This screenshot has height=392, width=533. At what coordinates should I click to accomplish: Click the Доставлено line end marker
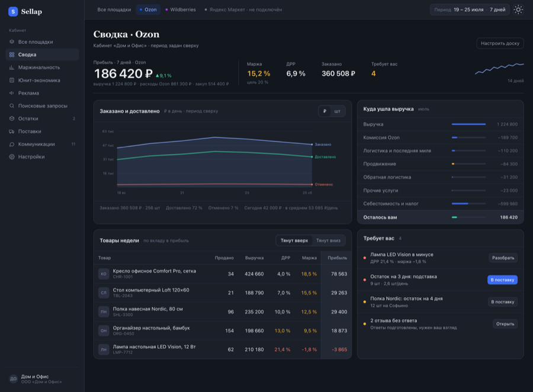(312, 157)
